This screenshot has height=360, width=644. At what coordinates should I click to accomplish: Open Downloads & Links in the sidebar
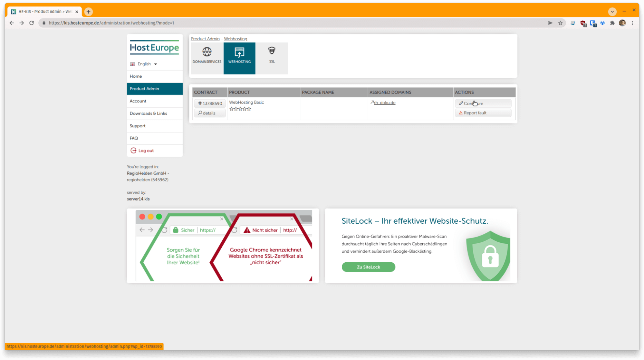point(155,113)
